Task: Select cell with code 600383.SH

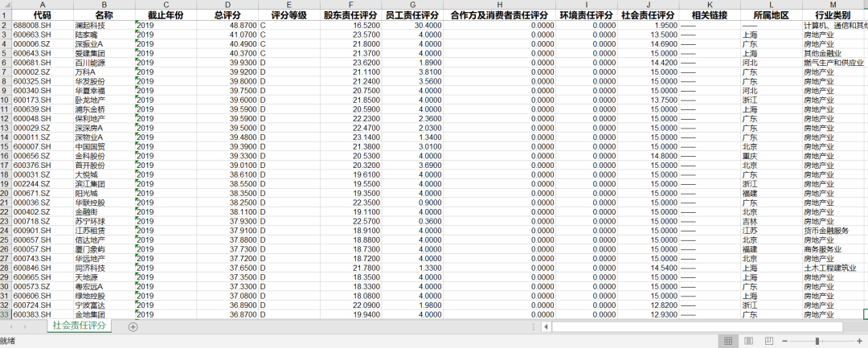Action: coord(43,314)
